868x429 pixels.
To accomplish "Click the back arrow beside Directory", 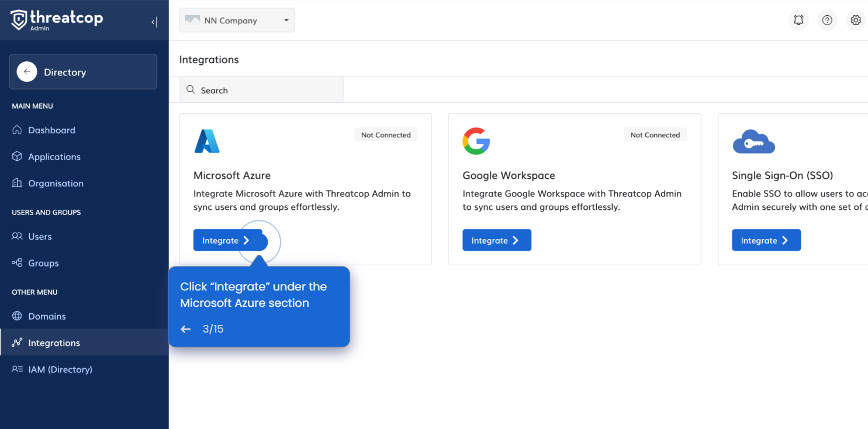I will pos(26,72).
